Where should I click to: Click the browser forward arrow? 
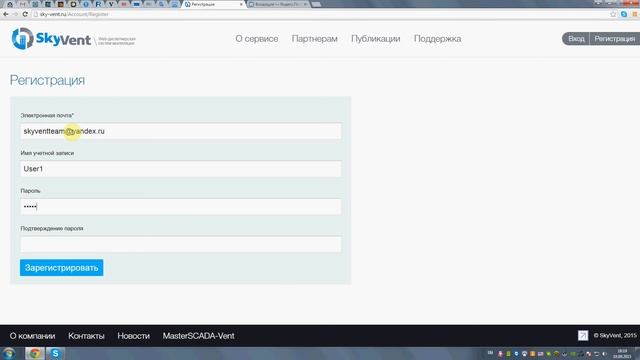pyautogui.click(x=15, y=14)
